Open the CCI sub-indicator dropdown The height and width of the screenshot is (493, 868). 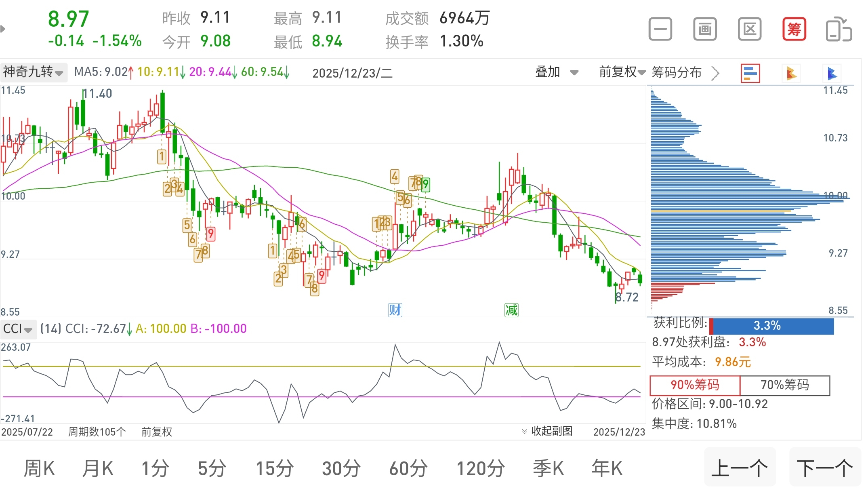(18, 329)
